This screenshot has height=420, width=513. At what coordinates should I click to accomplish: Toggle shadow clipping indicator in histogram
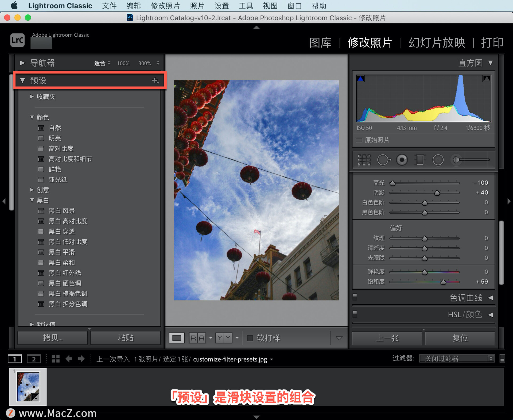361,79
